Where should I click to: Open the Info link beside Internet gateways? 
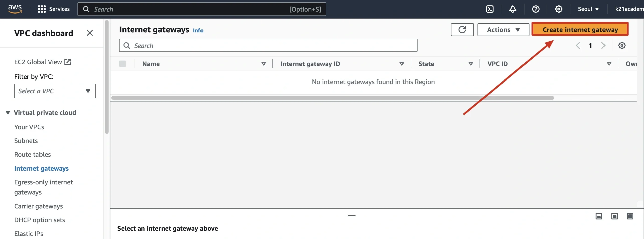click(198, 30)
